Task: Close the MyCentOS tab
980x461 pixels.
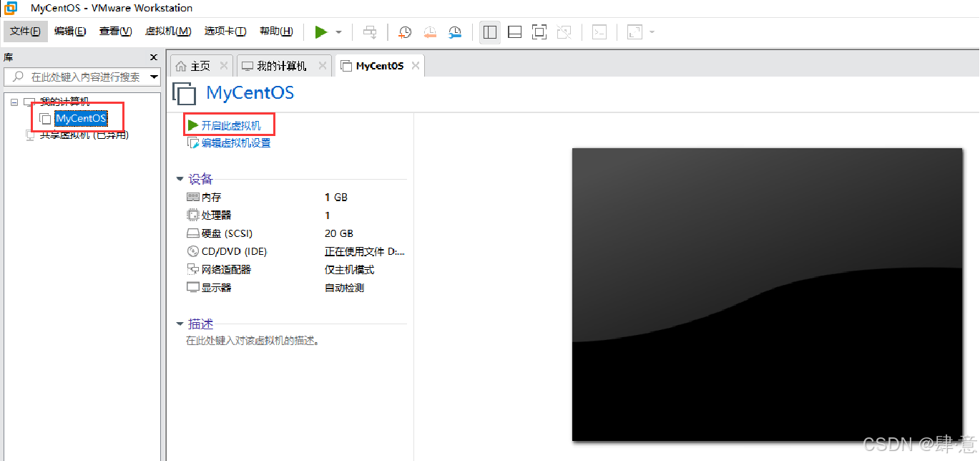Action: [416, 66]
